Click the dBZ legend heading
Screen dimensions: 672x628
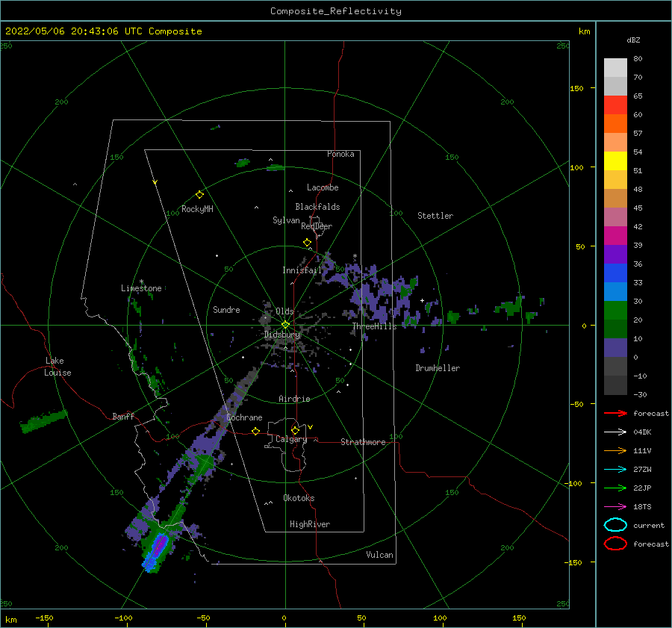(633, 40)
